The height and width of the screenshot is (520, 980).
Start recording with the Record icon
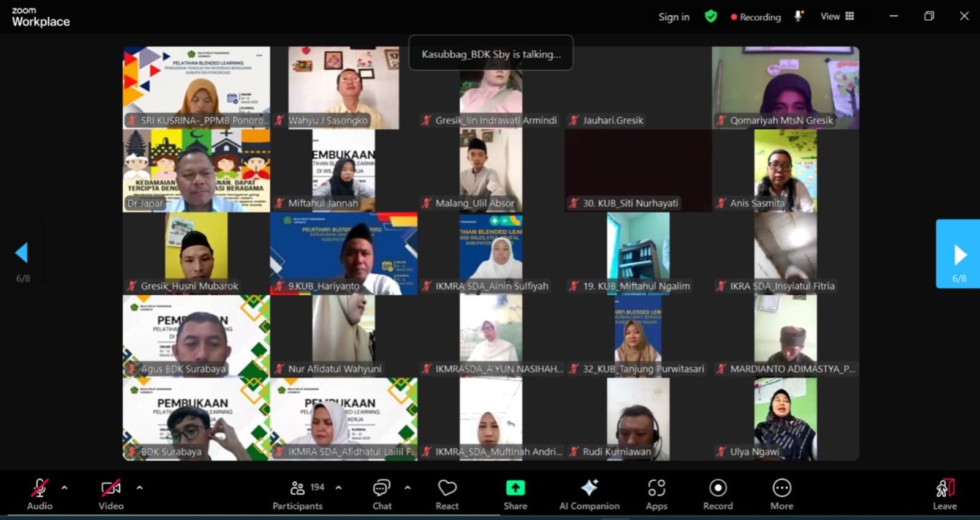coord(718,488)
